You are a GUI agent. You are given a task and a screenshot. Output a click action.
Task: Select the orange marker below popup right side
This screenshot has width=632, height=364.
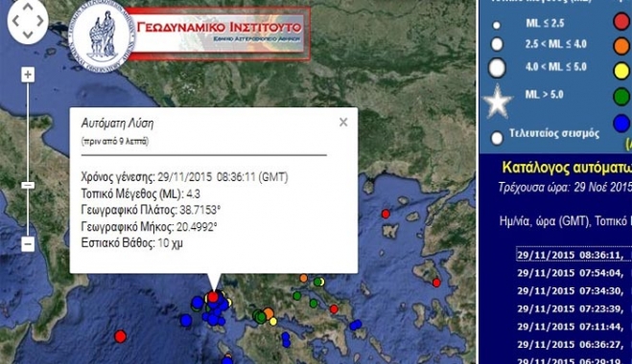coord(303,278)
